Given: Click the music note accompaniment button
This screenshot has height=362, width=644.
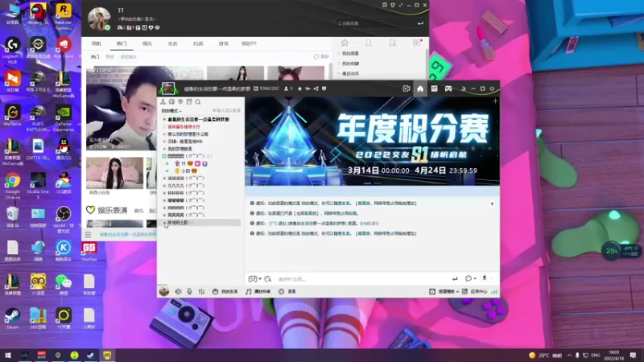Looking at the screenshot, I should pos(258,291).
